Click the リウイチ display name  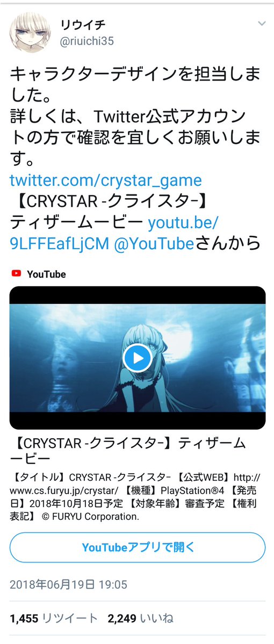[83, 25]
